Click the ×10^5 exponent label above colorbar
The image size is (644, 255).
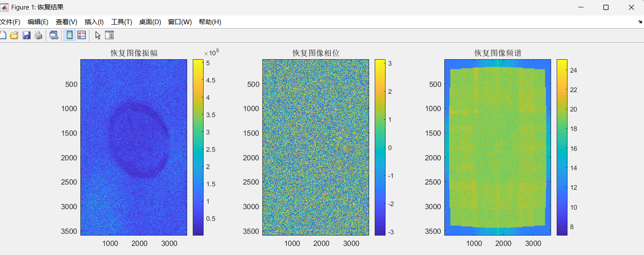coord(212,53)
